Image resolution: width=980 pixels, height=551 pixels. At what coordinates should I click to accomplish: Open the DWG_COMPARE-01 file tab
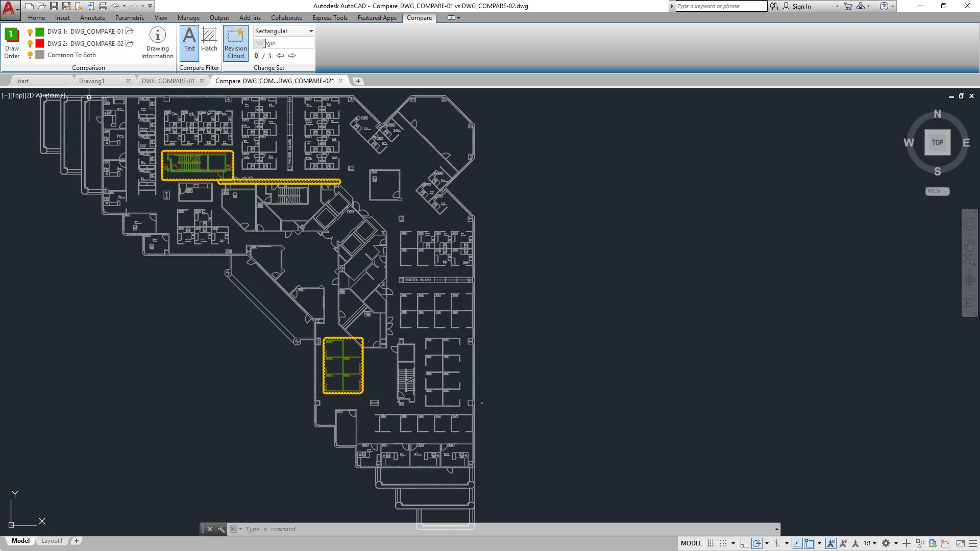168,81
